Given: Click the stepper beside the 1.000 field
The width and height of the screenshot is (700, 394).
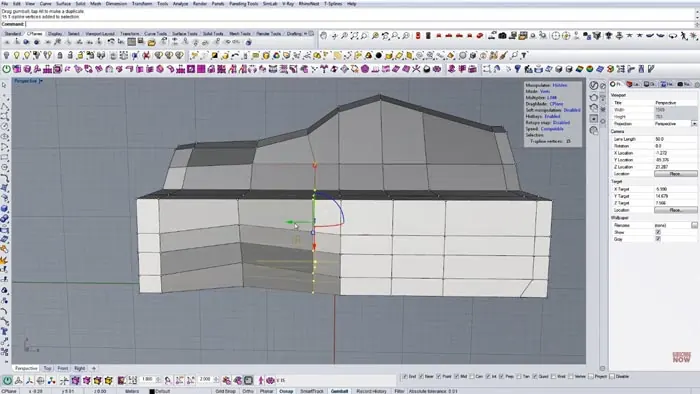Looking at the screenshot, I should point(158,380).
